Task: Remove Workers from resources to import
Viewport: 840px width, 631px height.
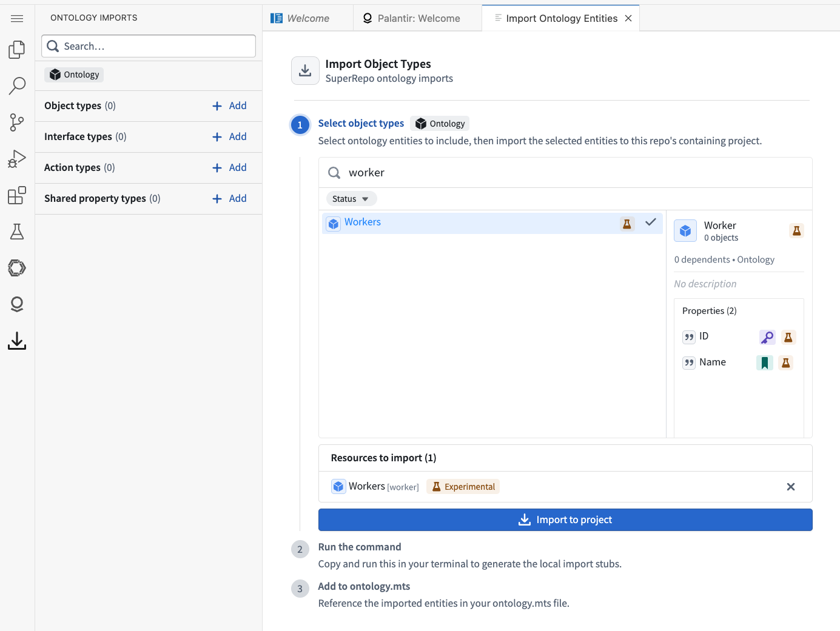Action: tap(791, 487)
